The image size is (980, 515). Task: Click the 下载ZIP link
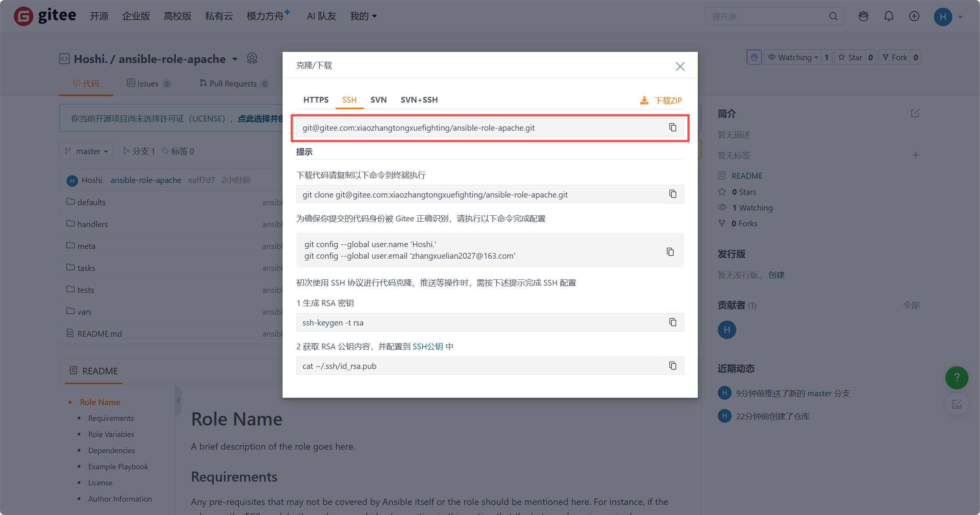pyautogui.click(x=668, y=101)
